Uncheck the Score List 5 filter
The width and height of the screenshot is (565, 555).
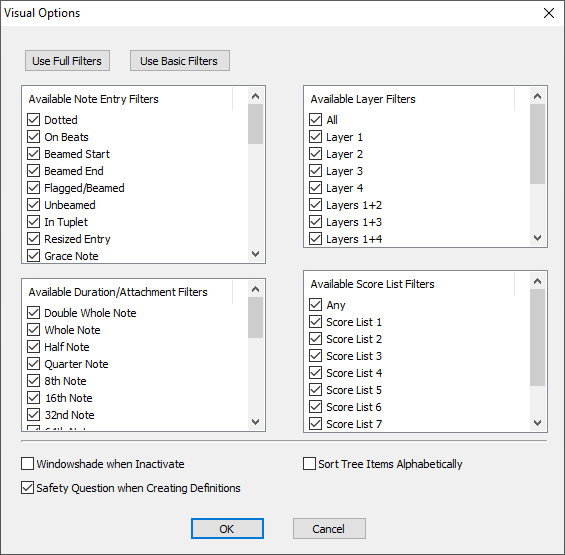tap(316, 390)
